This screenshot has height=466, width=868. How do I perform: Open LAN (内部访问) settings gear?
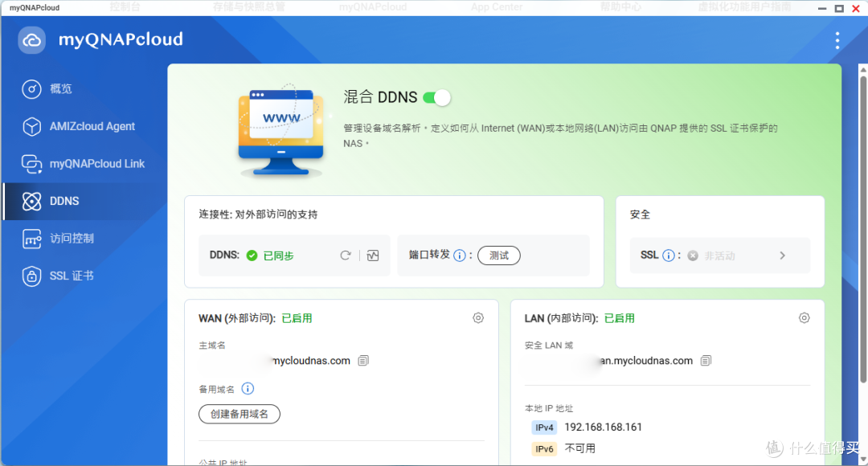805,317
